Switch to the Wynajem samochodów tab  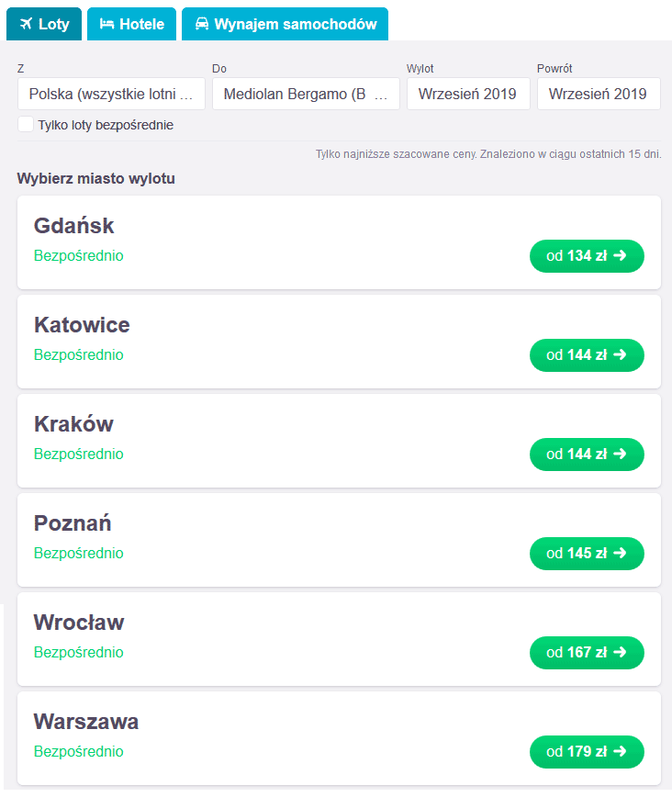coord(286,24)
